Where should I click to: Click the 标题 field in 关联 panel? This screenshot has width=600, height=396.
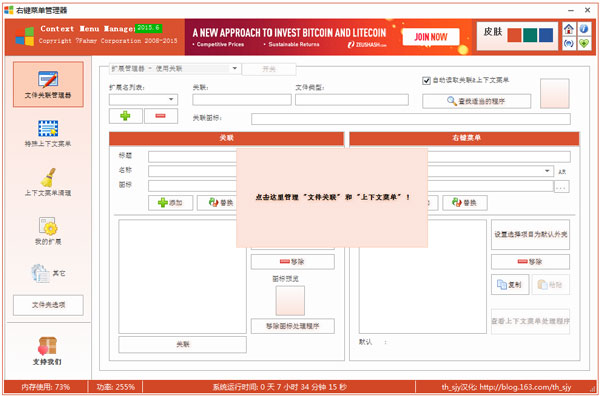(192, 157)
